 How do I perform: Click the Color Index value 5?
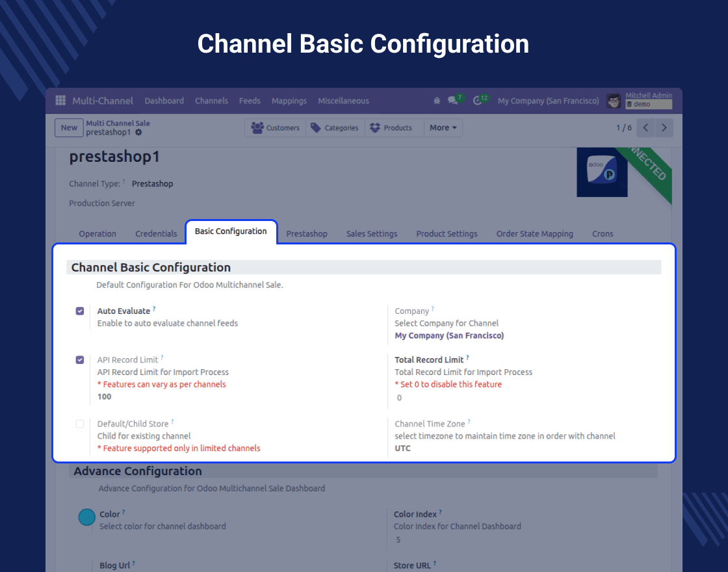398,540
